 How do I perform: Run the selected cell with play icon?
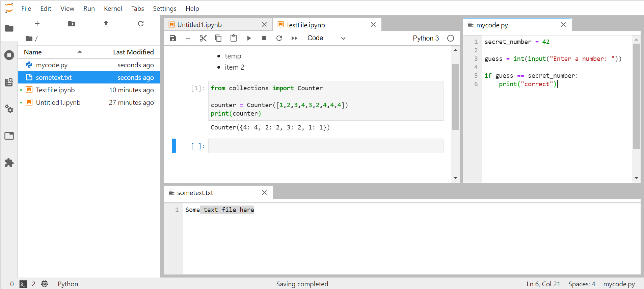pos(249,38)
